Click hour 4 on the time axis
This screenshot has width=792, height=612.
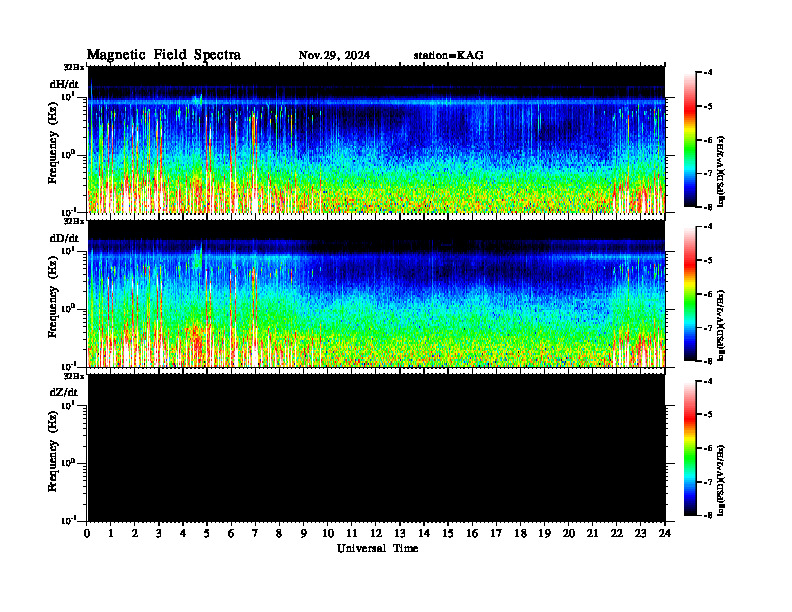click(183, 533)
